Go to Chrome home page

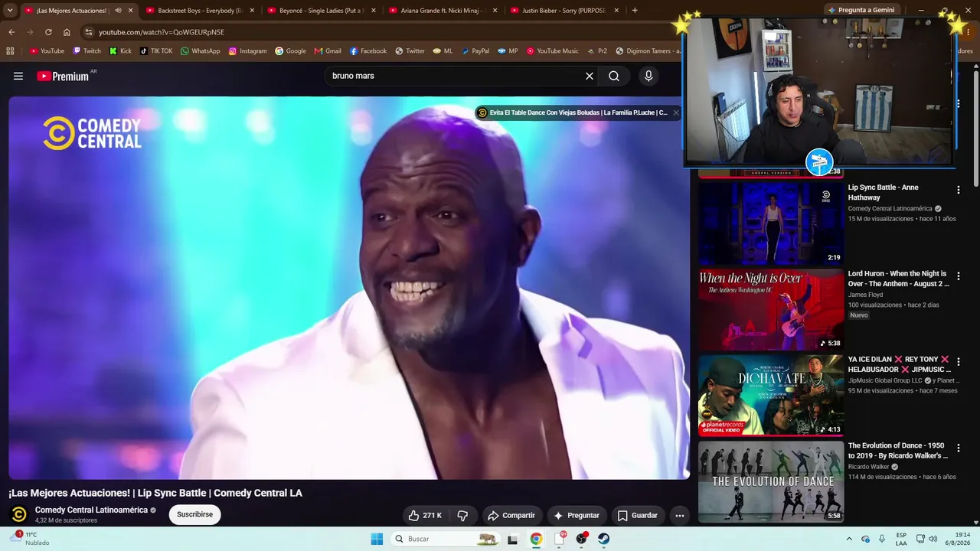[67, 32]
